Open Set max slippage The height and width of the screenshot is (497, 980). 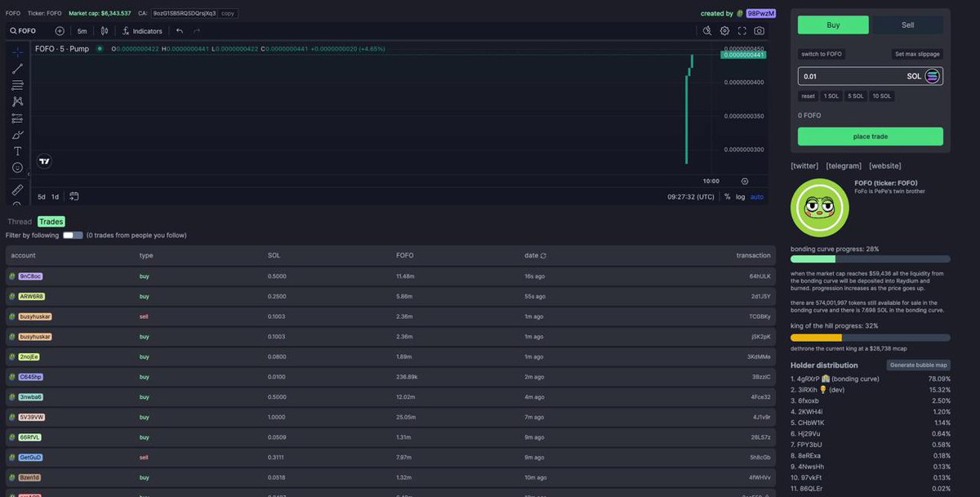click(917, 54)
